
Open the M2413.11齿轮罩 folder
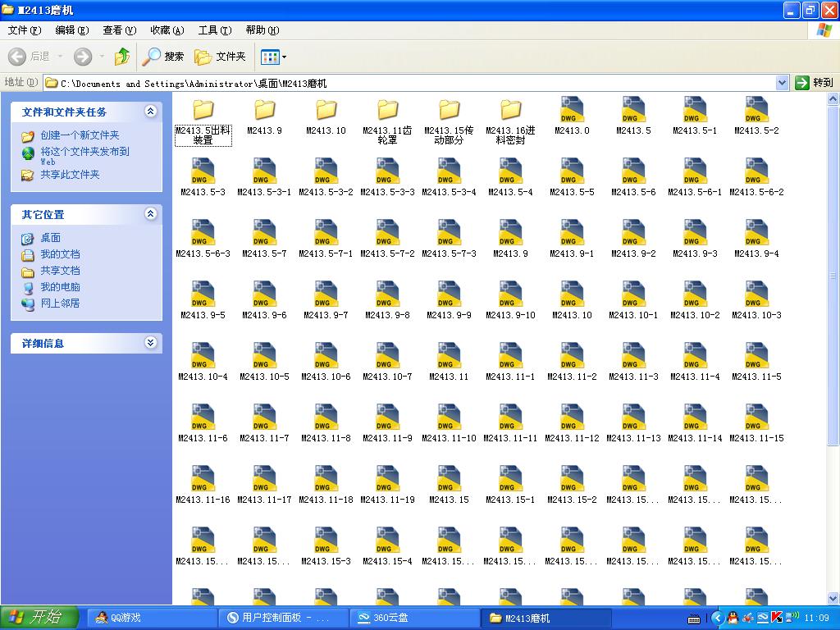pos(387,111)
